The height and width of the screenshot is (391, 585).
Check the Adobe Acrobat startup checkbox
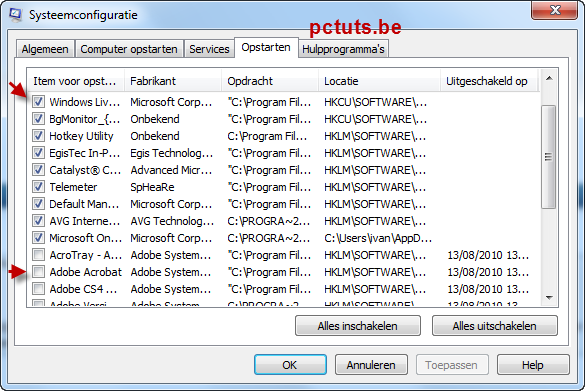38,272
